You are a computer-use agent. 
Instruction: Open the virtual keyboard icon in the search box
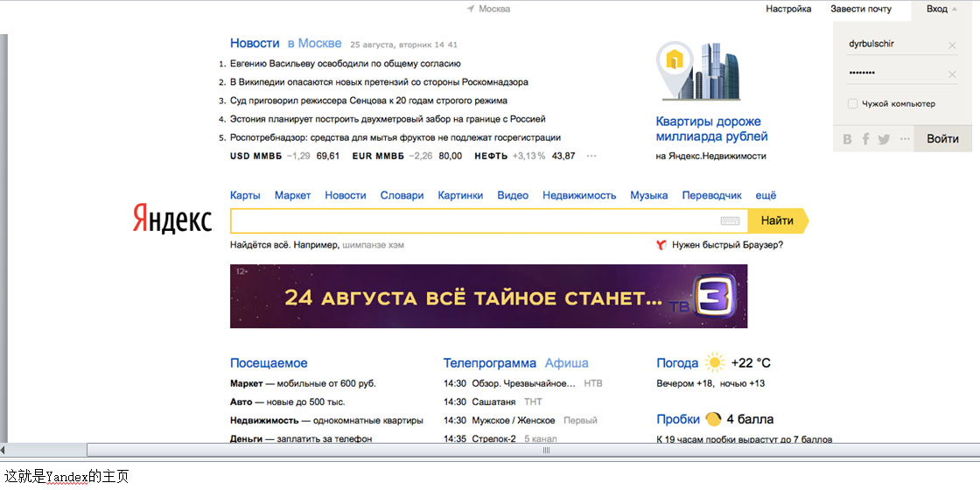(730, 220)
